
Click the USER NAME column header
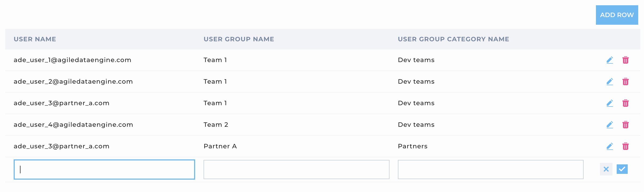35,39
